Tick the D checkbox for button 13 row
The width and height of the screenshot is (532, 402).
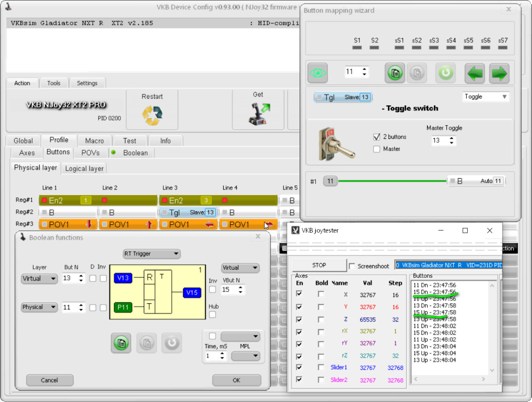coord(93,278)
